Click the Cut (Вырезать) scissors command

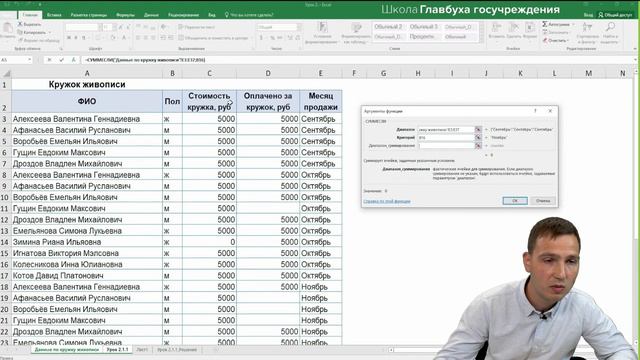pos(29,24)
